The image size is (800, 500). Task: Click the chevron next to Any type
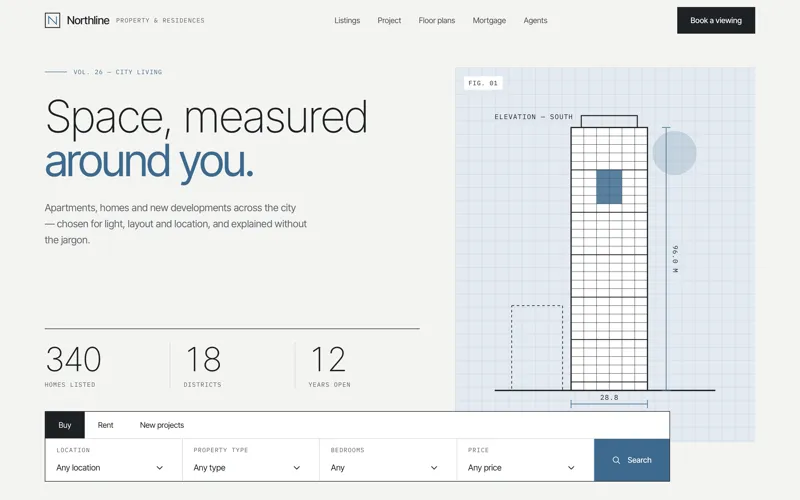[x=297, y=468]
